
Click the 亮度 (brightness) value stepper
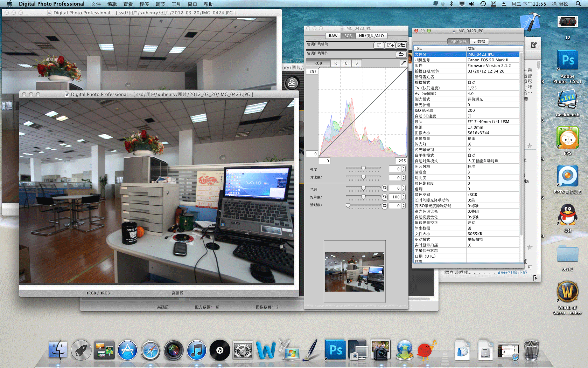[x=404, y=169]
